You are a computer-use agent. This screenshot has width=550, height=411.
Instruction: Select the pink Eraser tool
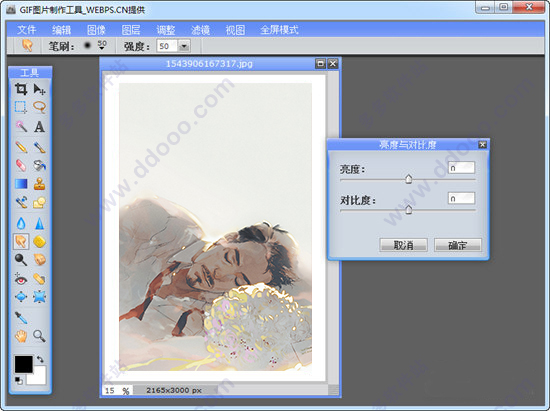tap(21, 165)
